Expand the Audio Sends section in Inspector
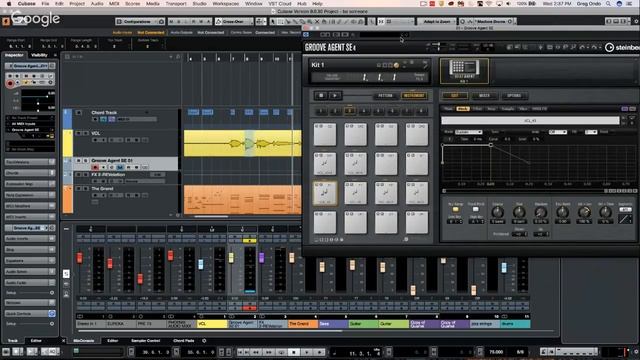The height and width of the screenshot is (360, 640). (x=30, y=271)
